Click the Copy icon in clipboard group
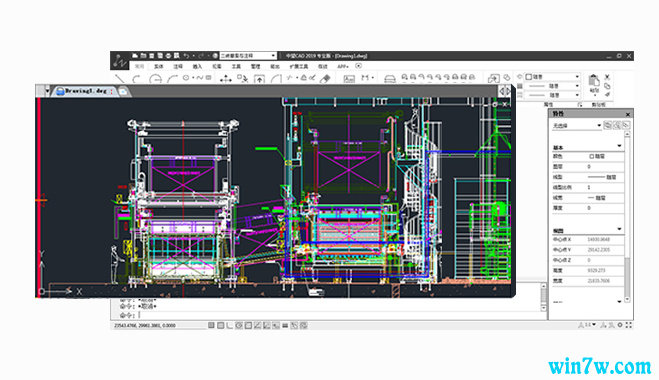The image size is (659, 380). tap(607, 86)
